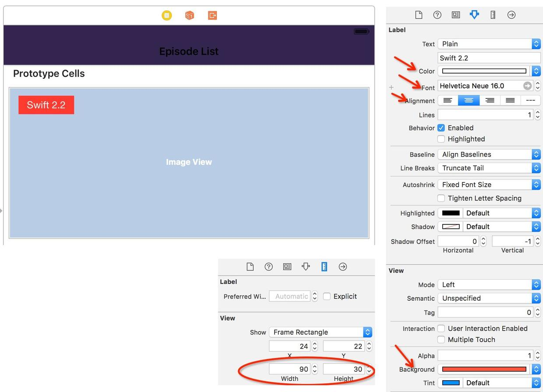Select Attributes inspector in right panel
Image resolution: width=543 pixels, height=392 pixels.
(474, 15)
